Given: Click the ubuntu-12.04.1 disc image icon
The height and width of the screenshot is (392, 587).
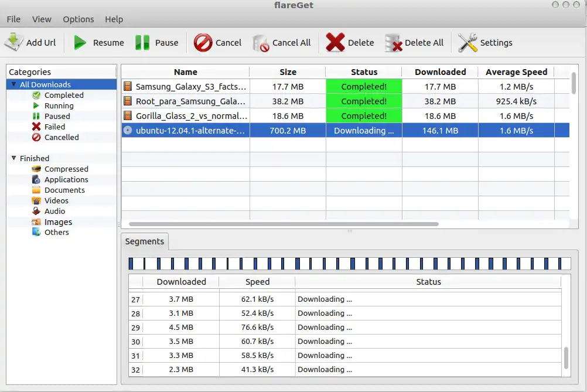Looking at the screenshot, I should (x=128, y=130).
